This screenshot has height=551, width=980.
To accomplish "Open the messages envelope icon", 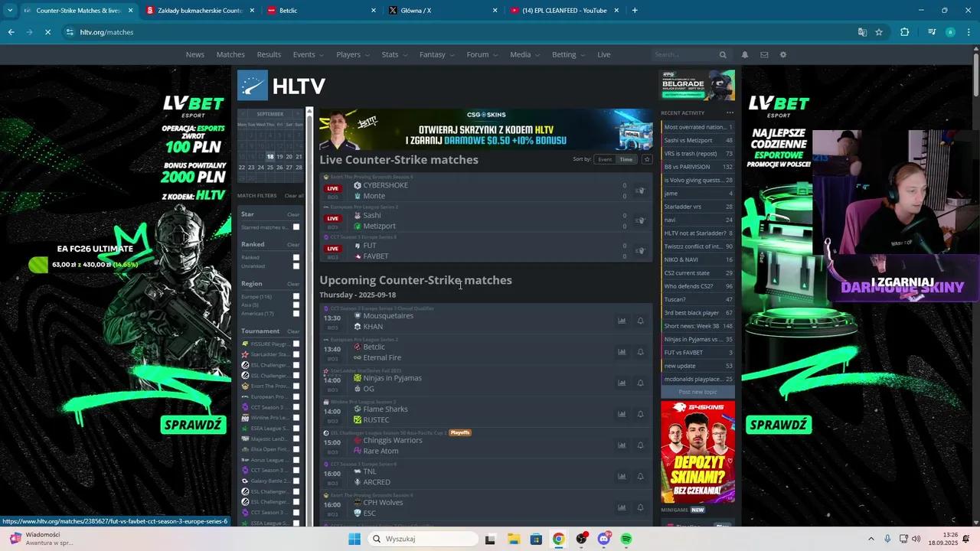I will tap(764, 55).
